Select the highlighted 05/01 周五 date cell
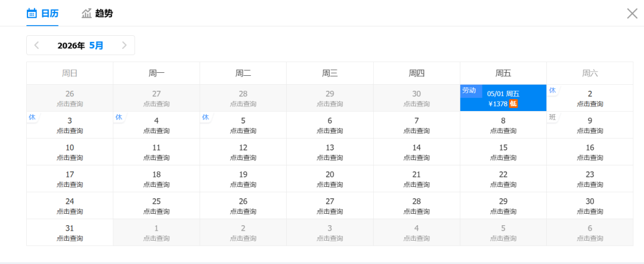644x264 pixels. (x=503, y=98)
